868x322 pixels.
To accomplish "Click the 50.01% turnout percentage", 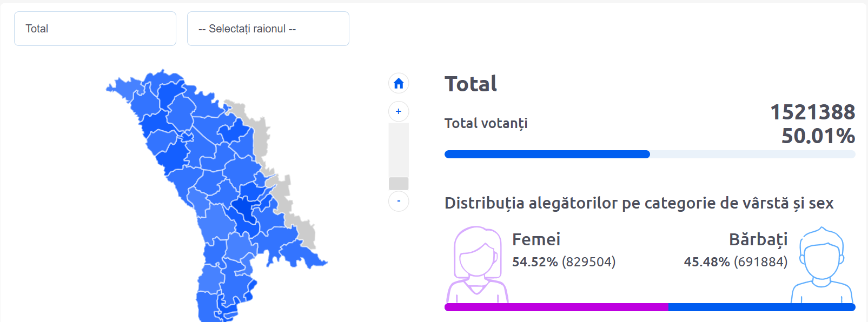I will coord(818,136).
